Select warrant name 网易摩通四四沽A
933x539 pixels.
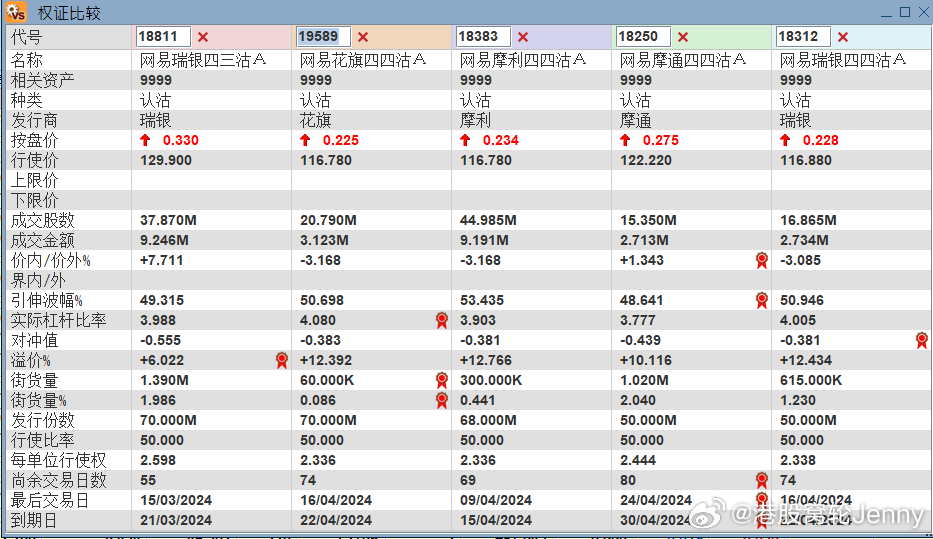[x=683, y=60]
